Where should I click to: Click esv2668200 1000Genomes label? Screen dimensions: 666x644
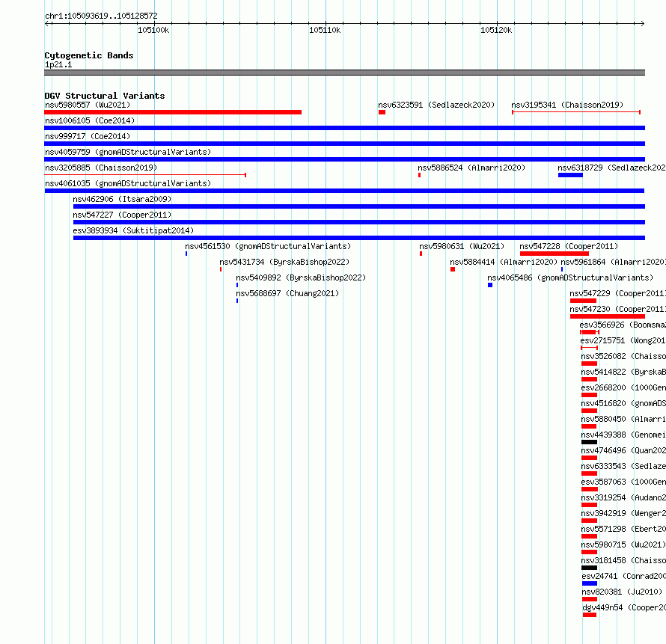(623, 387)
